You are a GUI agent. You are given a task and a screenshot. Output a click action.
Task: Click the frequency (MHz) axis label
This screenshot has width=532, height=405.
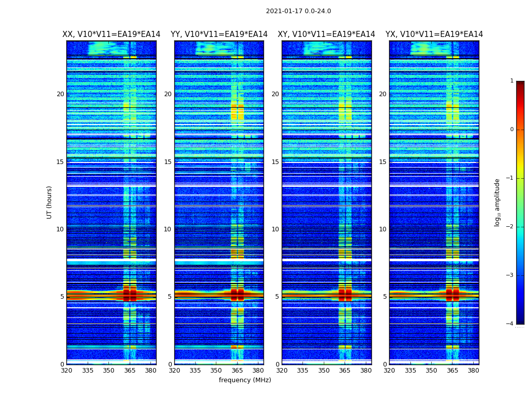point(245,380)
